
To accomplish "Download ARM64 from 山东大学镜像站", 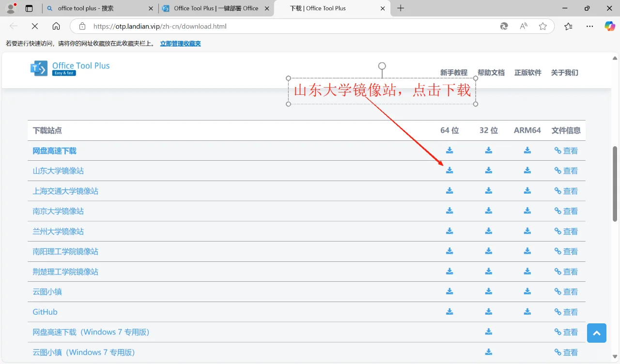I will (527, 170).
